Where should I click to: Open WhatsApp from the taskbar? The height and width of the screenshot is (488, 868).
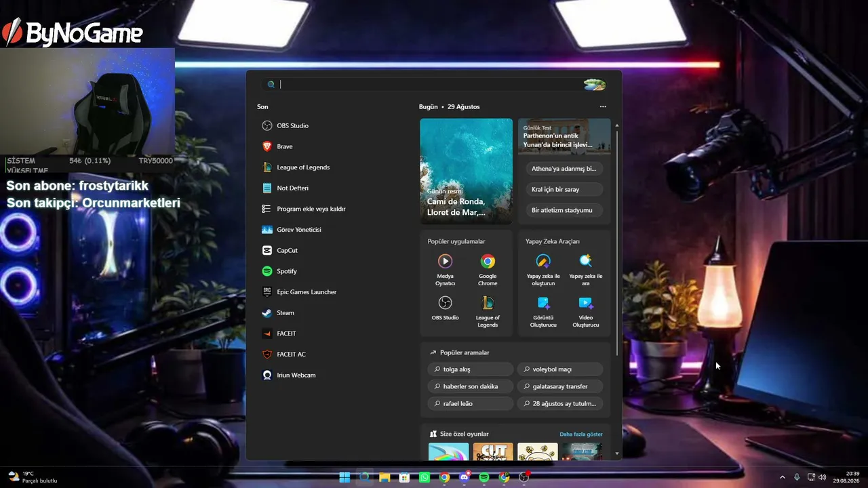(425, 477)
